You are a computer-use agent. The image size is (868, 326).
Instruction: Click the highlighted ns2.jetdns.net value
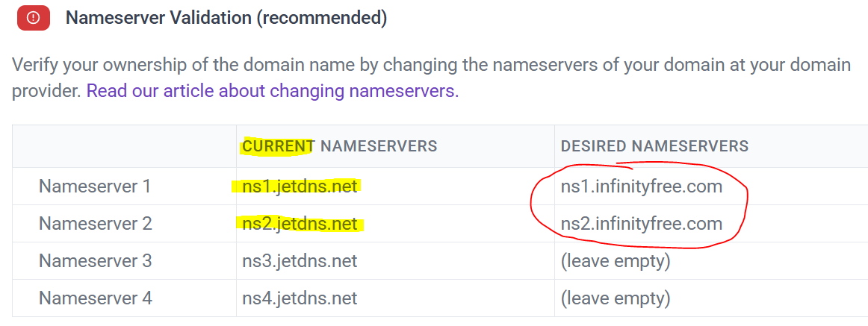(300, 223)
